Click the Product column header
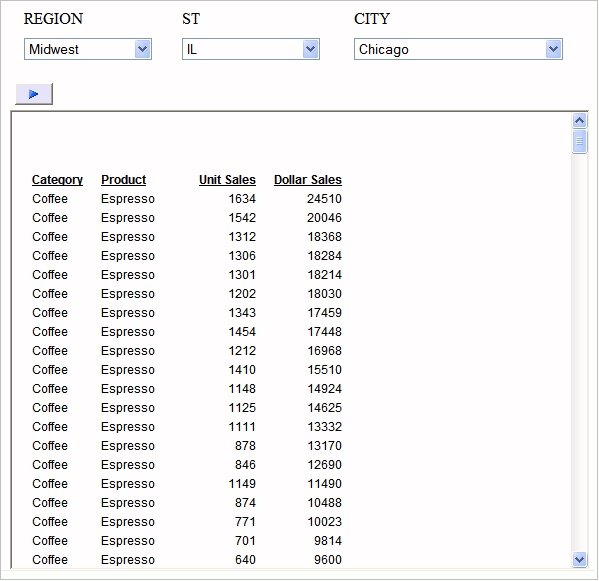This screenshot has height=581, width=599. [x=123, y=180]
